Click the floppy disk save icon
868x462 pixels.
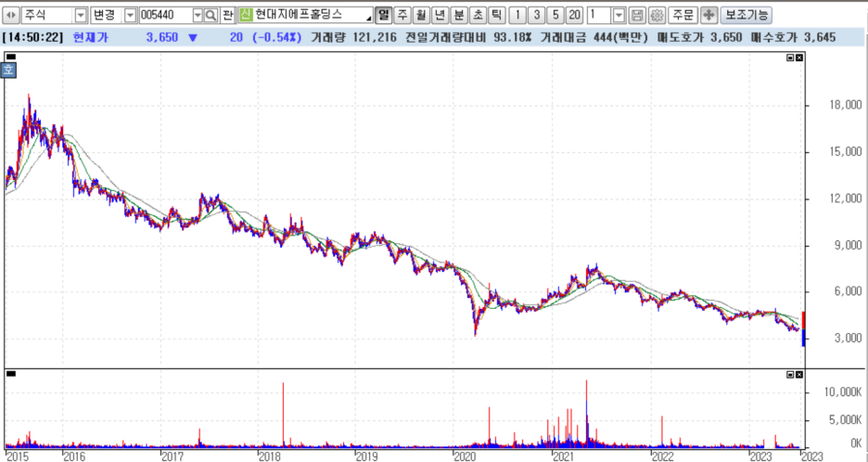(x=638, y=16)
